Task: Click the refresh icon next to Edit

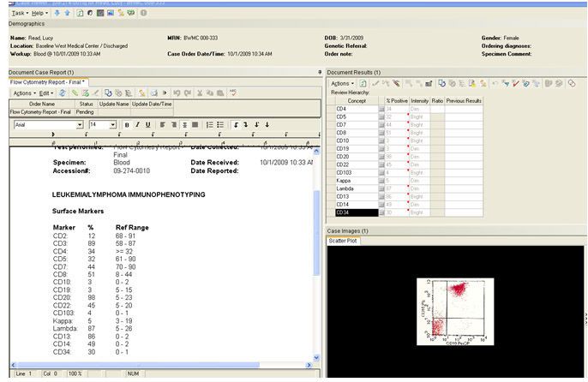Action: click(63, 93)
